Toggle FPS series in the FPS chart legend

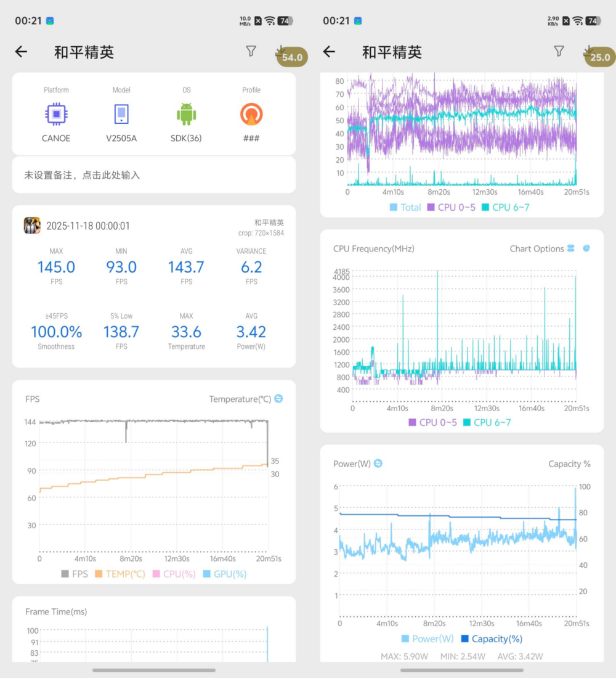pyautogui.click(x=74, y=574)
